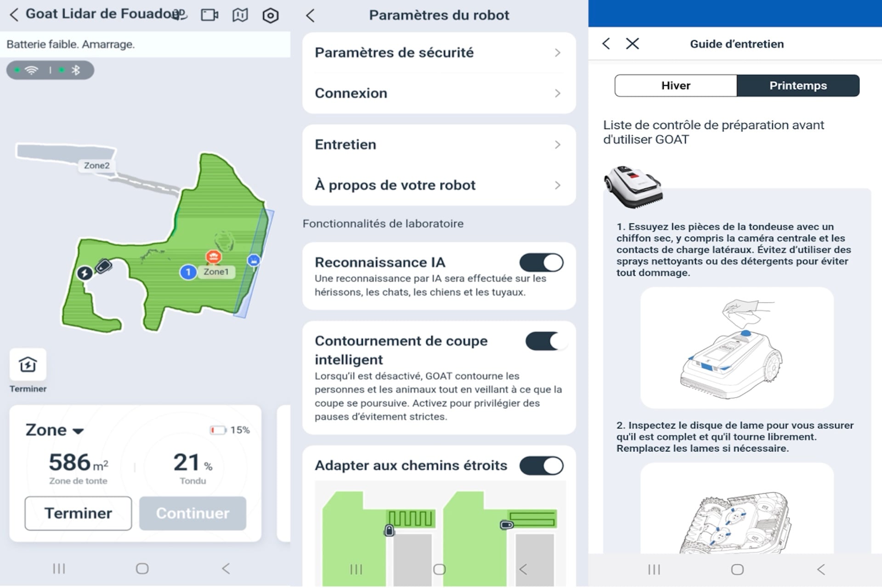Select the number 1 Zone1 marker
This screenshot has width=882, height=588.
pos(188,272)
